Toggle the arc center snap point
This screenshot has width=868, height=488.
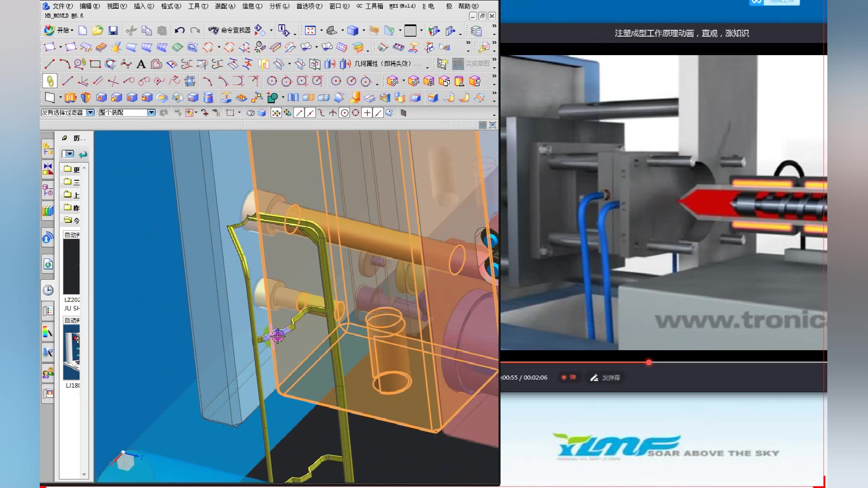click(344, 113)
